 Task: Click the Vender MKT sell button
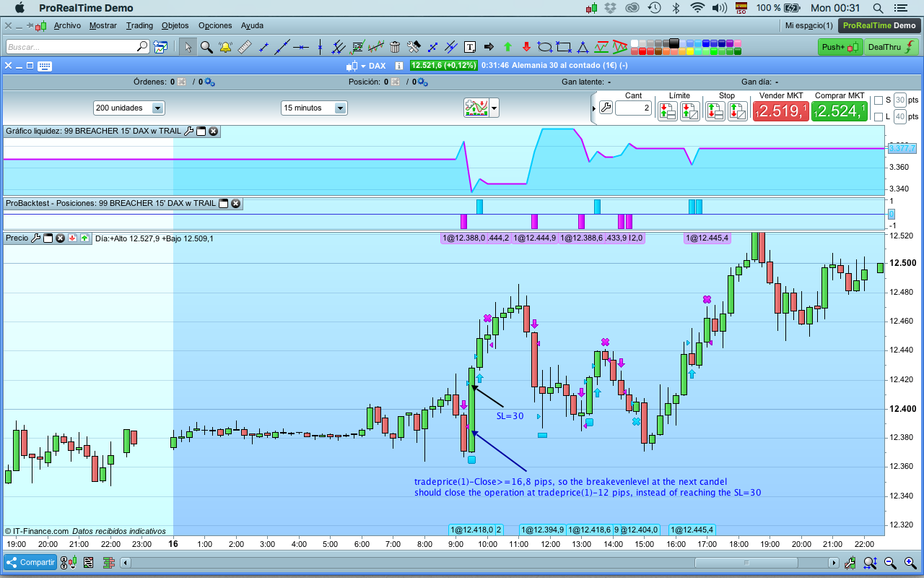pos(781,111)
